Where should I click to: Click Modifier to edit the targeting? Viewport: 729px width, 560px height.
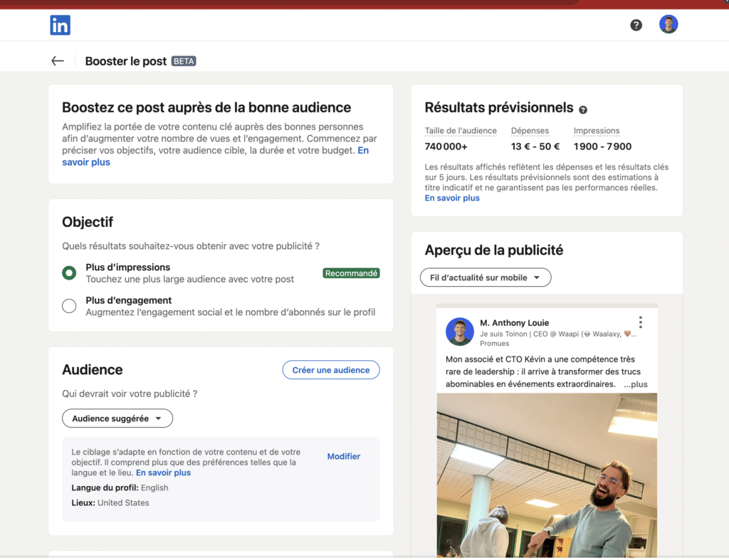pos(344,456)
